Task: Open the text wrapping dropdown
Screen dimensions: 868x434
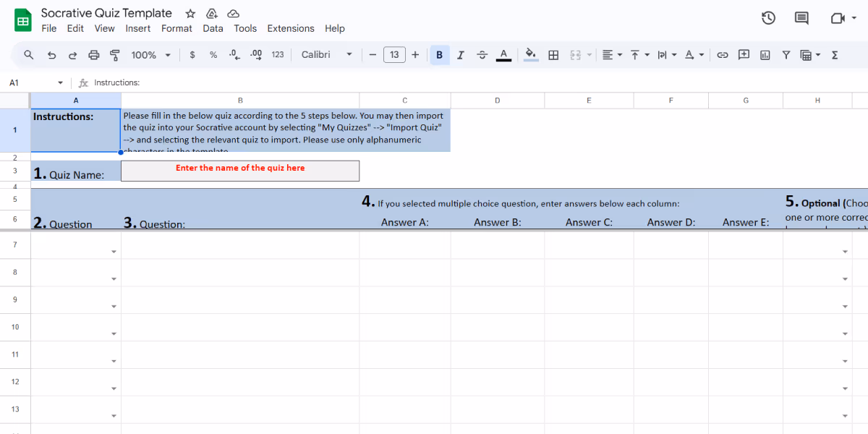Action: pos(667,54)
